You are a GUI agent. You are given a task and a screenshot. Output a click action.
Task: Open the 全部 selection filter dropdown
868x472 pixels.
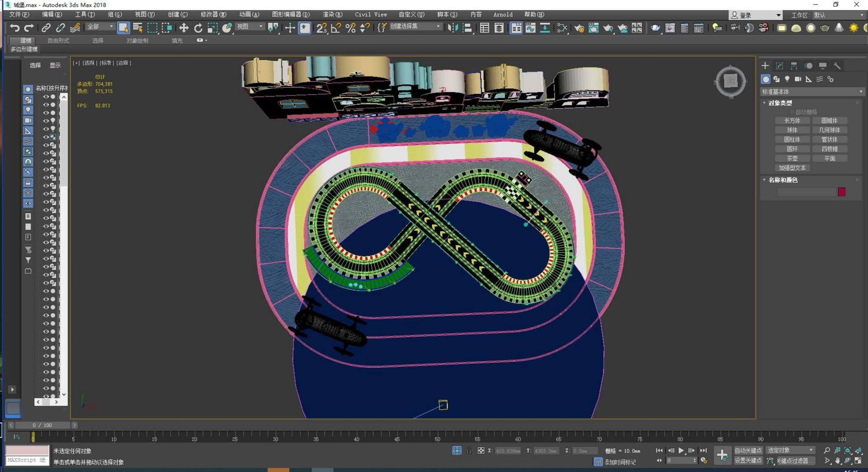click(100, 27)
